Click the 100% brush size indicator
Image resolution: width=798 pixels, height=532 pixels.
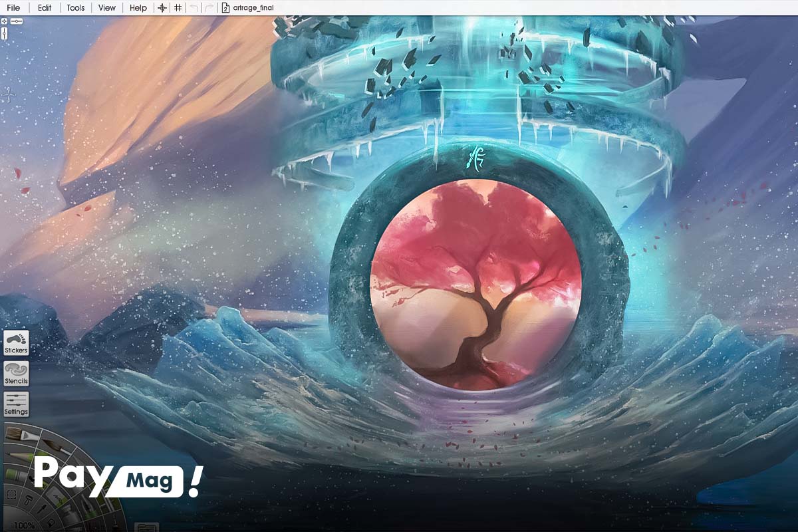24,525
